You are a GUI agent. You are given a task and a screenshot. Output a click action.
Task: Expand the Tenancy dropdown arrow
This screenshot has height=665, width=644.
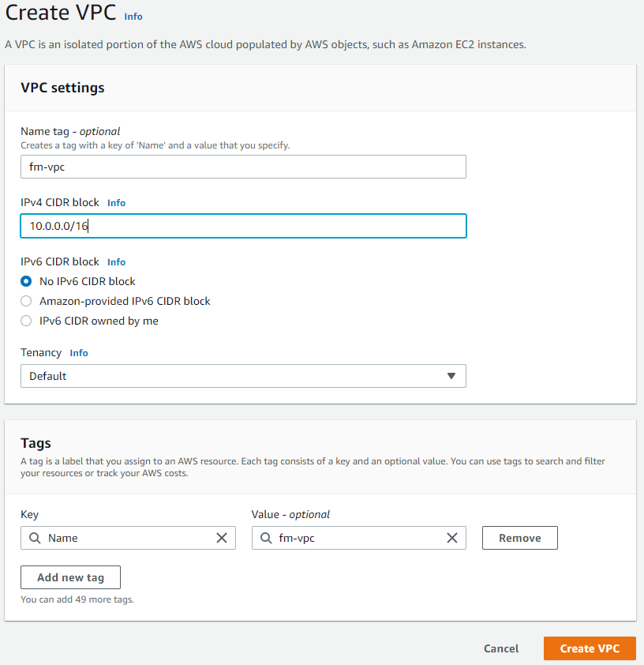[451, 376]
